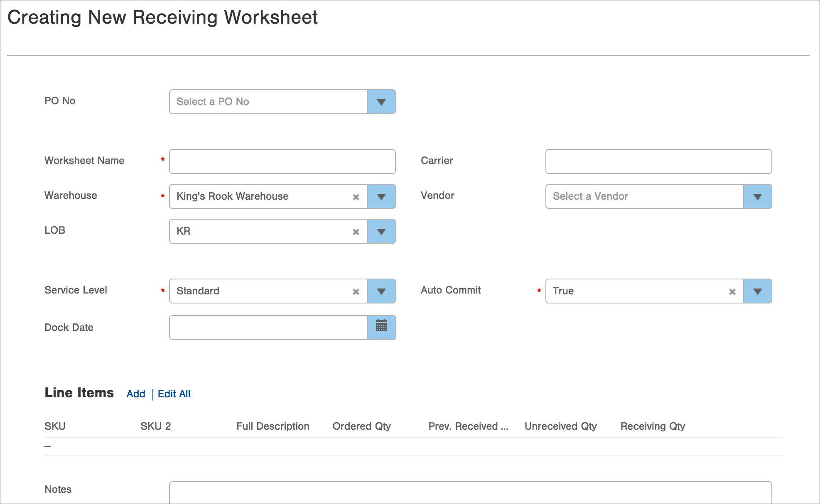
Task: Click into the Notes text area
Action: [x=470, y=493]
